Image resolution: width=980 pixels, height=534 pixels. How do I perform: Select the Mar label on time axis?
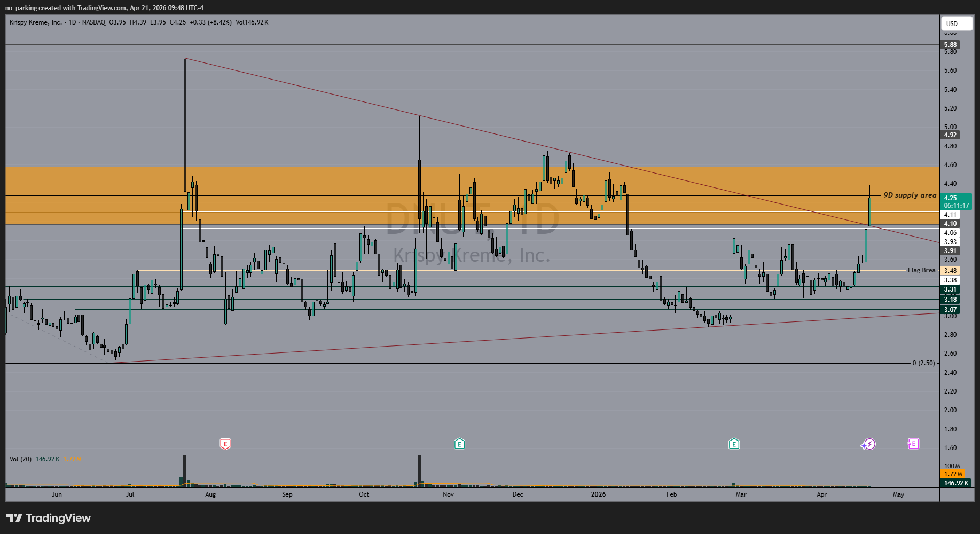pos(741,494)
